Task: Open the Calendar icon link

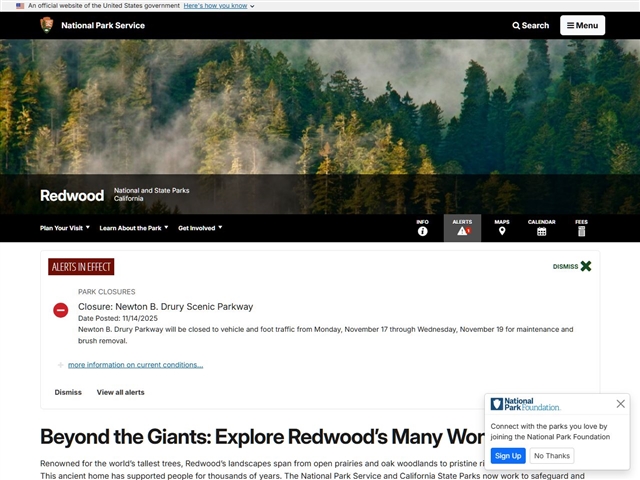Action: [541, 231]
